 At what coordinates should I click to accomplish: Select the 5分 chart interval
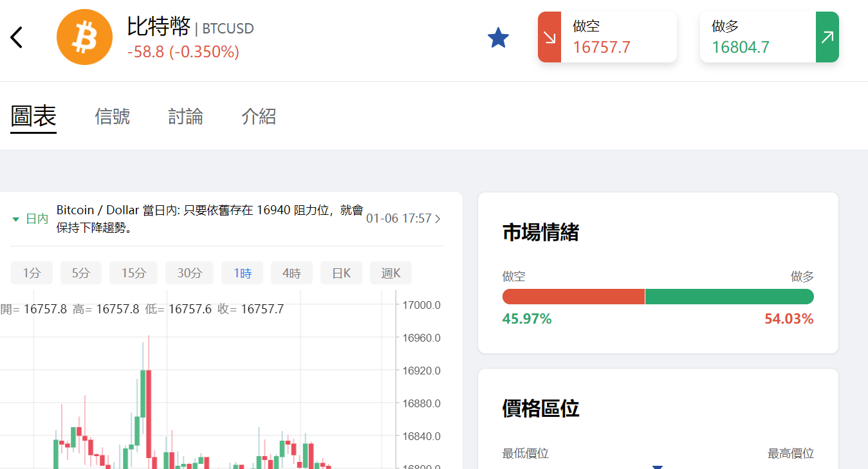[x=81, y=273]
